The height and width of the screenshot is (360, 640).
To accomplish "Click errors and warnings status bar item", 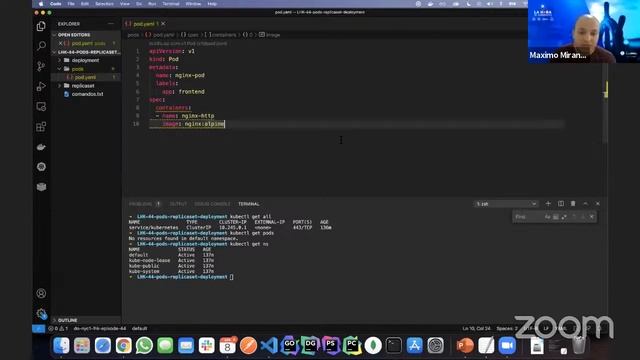I will (x=58, y=328).
